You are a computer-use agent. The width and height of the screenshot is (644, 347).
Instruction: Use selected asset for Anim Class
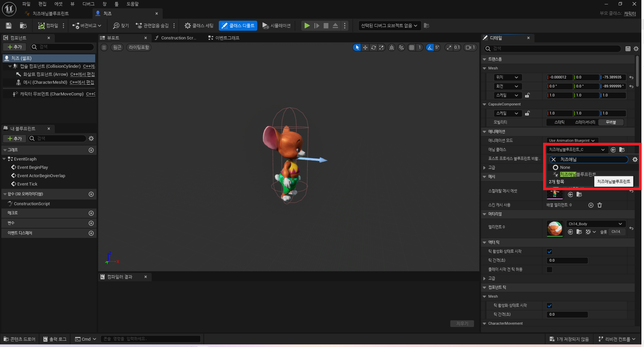(613, 150)
